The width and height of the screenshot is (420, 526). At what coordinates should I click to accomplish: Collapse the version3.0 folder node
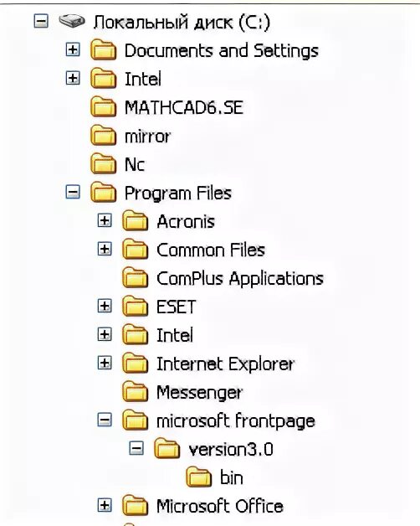click(x=136, y=448)
